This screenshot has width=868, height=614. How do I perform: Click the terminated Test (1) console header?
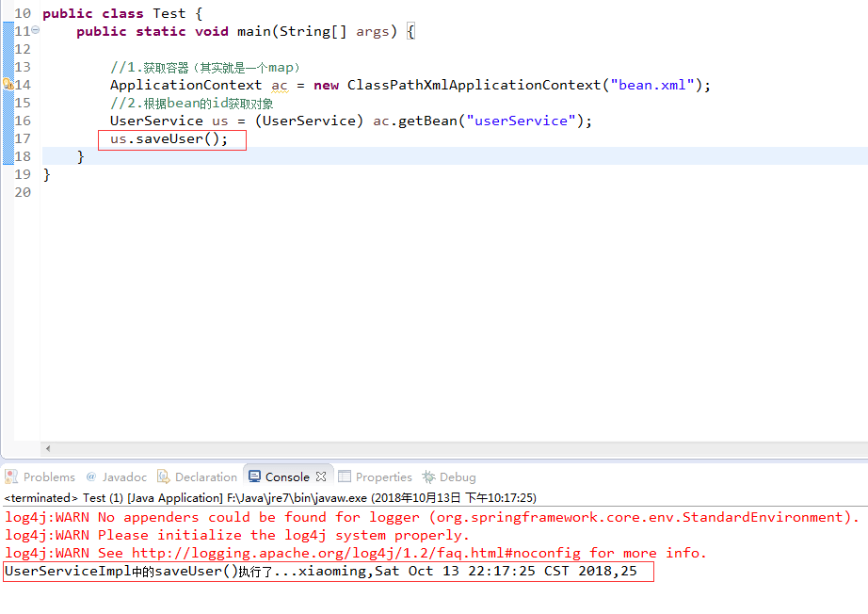tap(270, 498)
